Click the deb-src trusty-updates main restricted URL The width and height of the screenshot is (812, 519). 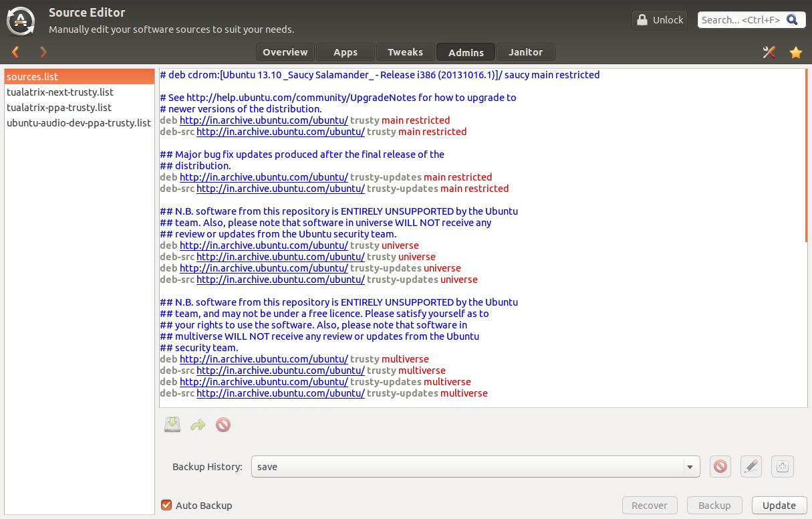[x=281, y=189]
